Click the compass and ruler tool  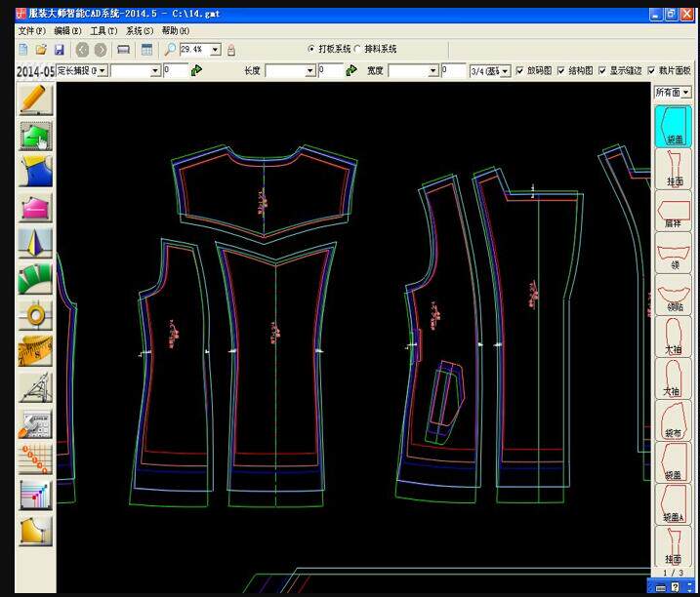click(35, 387)
